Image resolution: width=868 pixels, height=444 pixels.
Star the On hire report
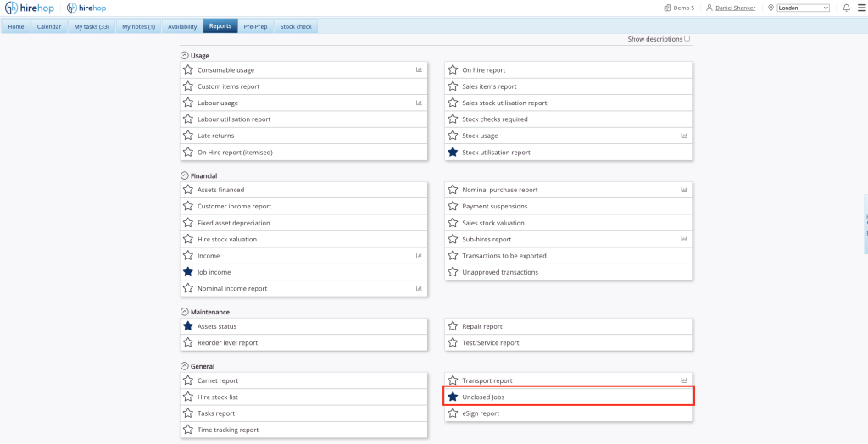click(x=453, y=69)
